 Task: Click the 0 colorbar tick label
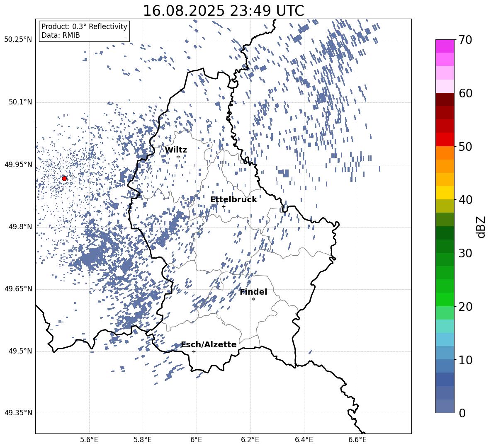click(462, 413)
